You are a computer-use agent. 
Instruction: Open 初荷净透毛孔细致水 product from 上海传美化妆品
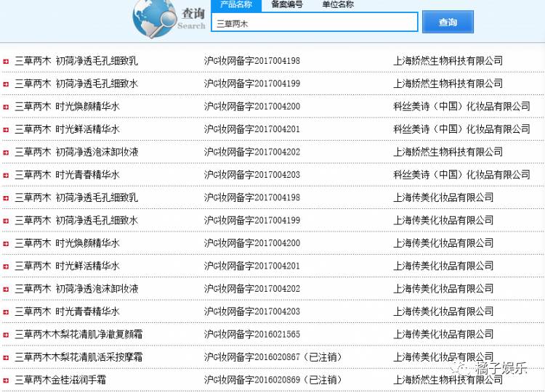coord(76,221)
